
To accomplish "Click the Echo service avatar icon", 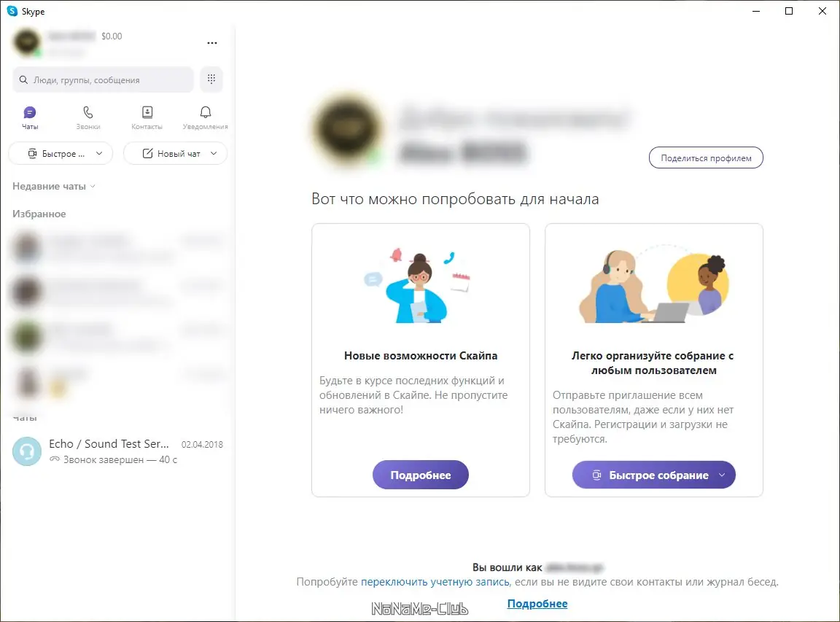I will [x=27, y=451].
